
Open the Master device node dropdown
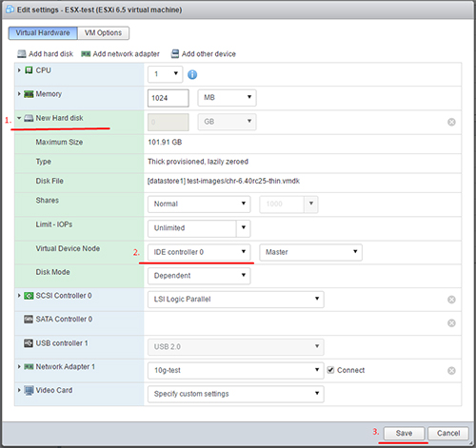pyautogui.click(x=310, y=252)
